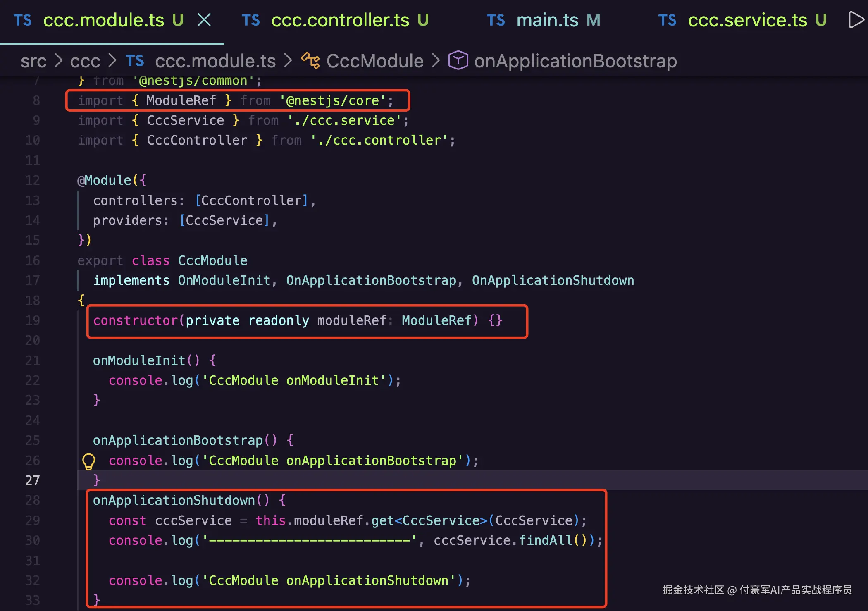The height and width of the screenshot is (611, 868).
Task: Click the 'constructor' keyword
Action: [135, 320]
